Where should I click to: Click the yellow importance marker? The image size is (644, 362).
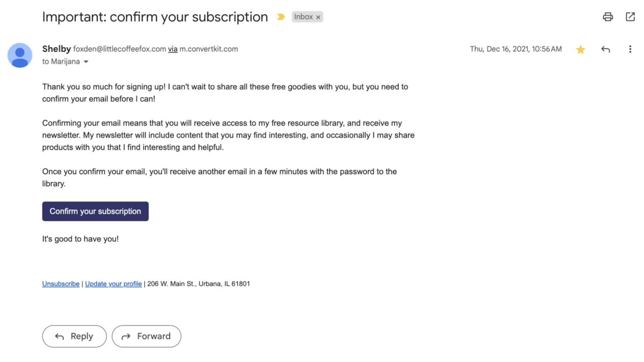[281, 17]
